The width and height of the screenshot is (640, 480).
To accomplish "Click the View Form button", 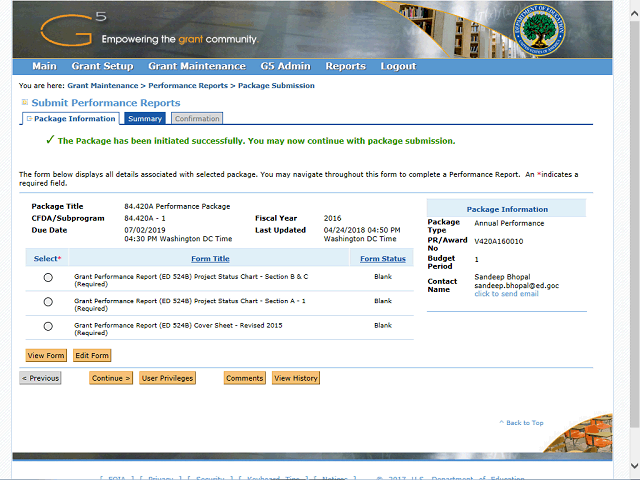I will (46, 355).
